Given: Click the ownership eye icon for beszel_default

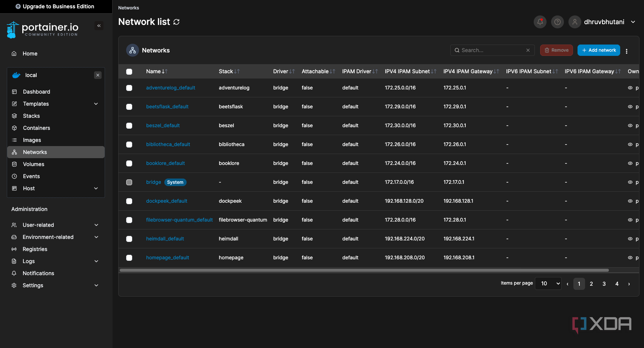Looking at the screenshot, I should pyautogui.click(x=630, y=126).
